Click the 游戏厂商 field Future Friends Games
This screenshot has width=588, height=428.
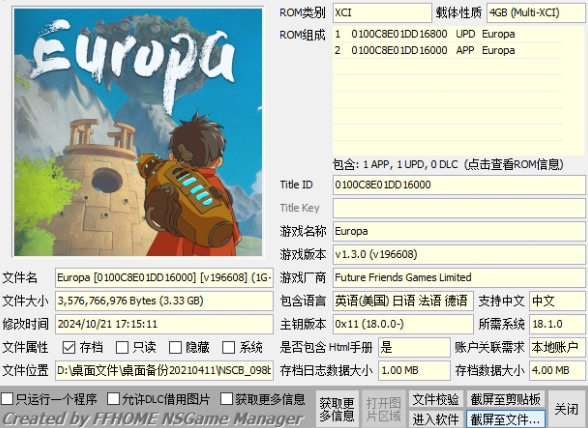459,278
